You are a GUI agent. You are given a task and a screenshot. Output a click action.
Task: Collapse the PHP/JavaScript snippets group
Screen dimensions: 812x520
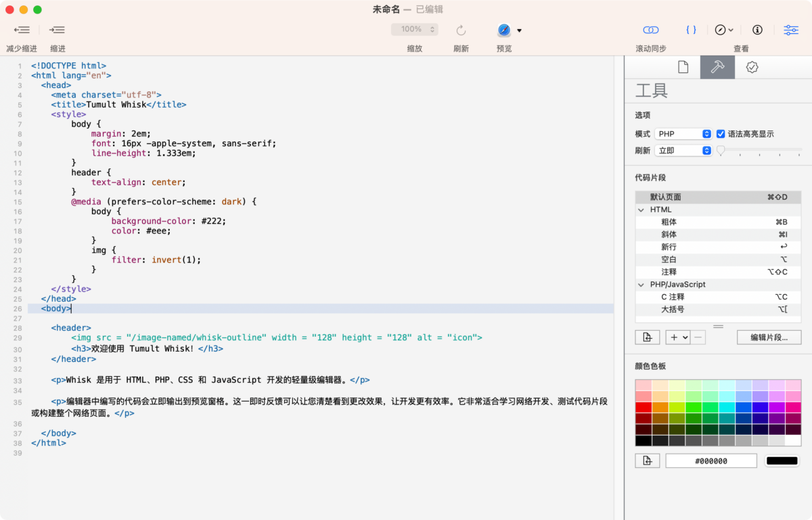[641, 285]
